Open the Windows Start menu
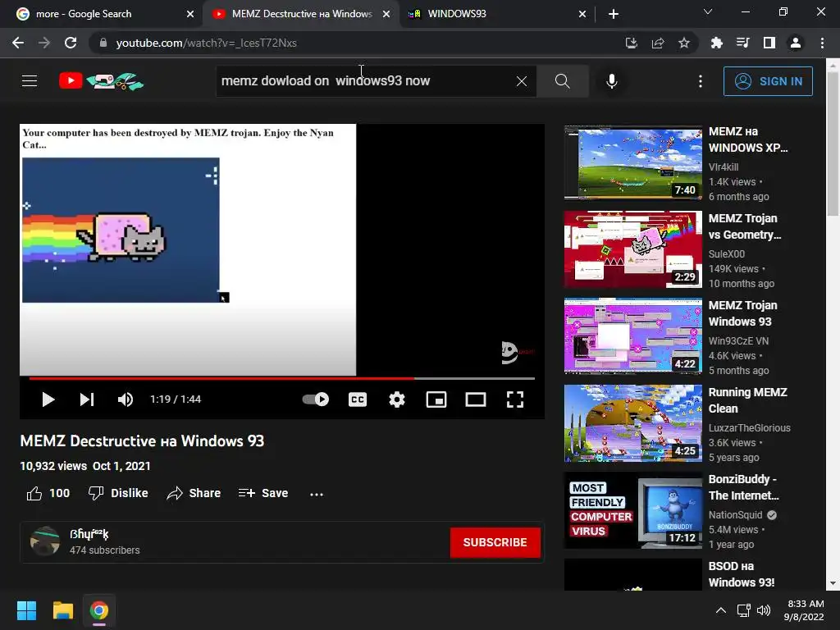This screenshot has height=630, width=840. click(x=26, y=610)
